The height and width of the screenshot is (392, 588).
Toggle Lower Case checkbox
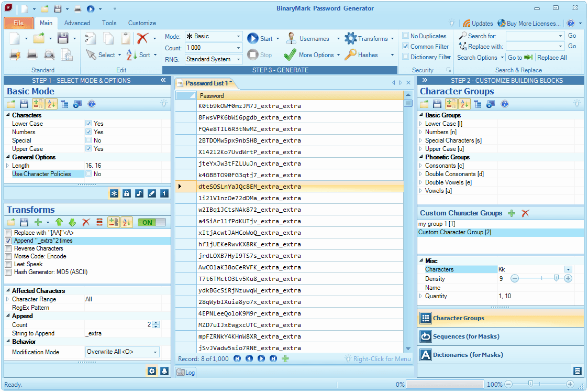(x=88, y=123)
